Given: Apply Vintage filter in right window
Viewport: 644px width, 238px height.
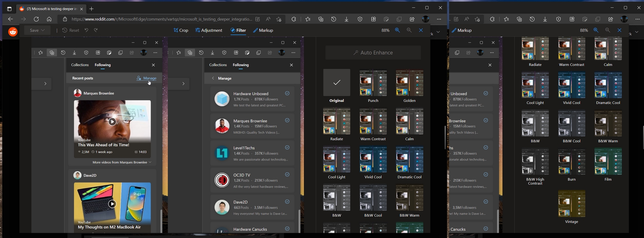Looking at the screenshot, I should pos(572,207).
